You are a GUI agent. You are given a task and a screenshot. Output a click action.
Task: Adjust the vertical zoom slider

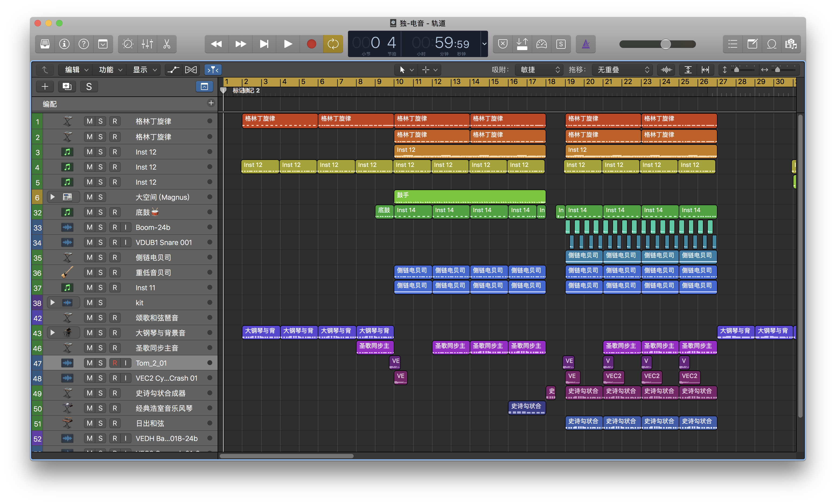point(736,70)
